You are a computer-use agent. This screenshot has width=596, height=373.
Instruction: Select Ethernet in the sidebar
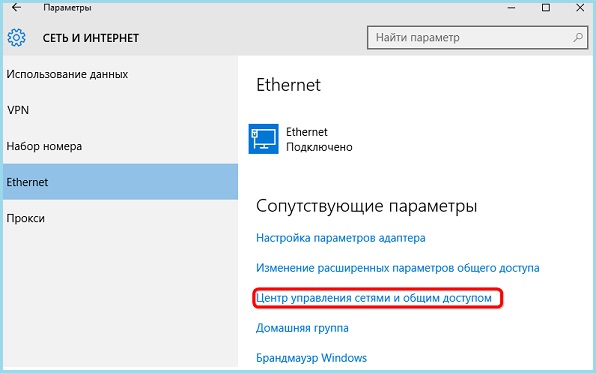coord(120,182)
